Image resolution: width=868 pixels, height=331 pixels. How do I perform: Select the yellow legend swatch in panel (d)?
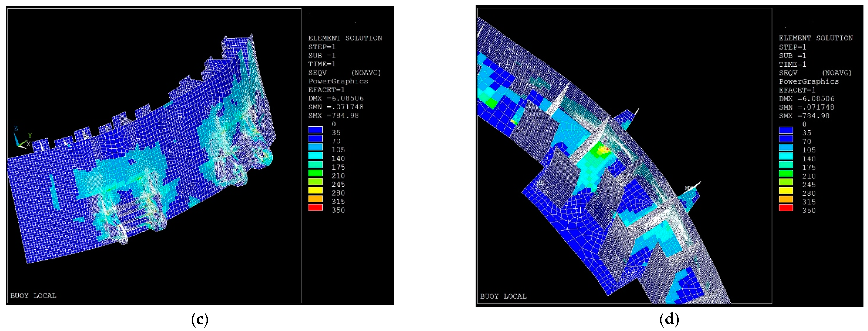[x=786, y=191]
